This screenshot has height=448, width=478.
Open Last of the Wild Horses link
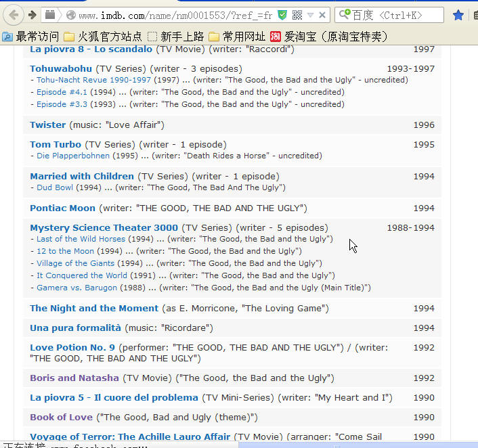(81, 239)
